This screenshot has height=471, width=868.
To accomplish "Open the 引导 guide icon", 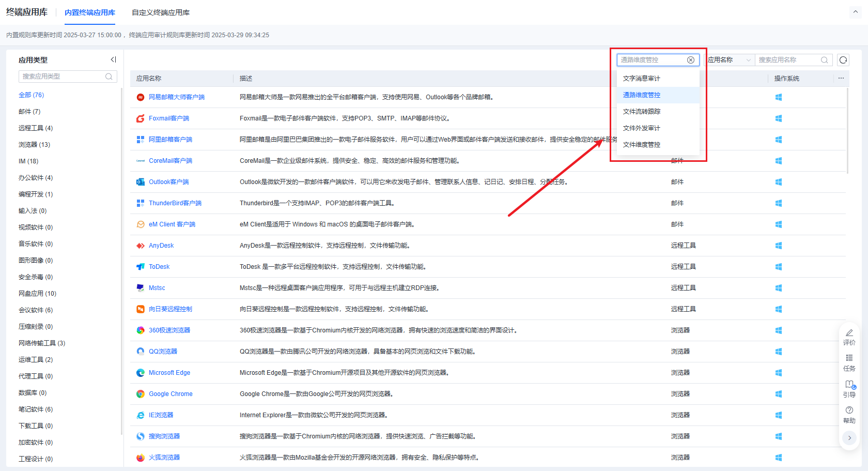I will 849,389.
